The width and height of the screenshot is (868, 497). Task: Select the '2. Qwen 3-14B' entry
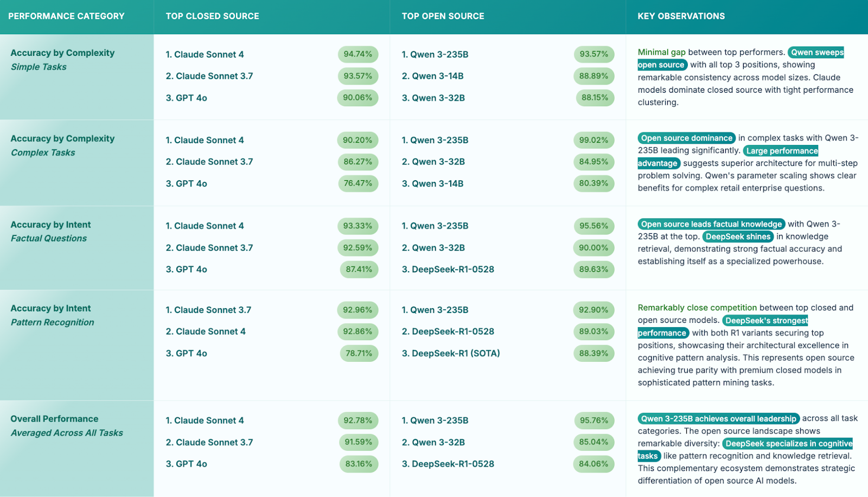(432, 76)
